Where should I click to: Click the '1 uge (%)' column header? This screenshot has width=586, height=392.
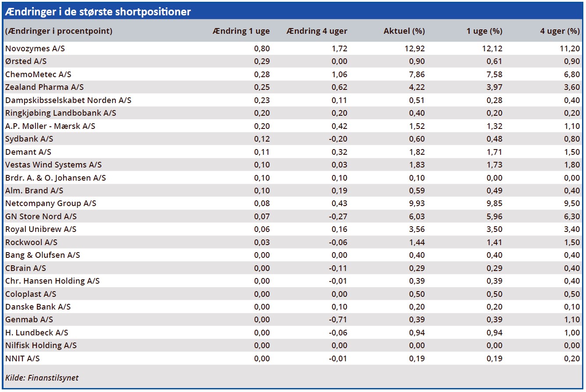(484, 31)
